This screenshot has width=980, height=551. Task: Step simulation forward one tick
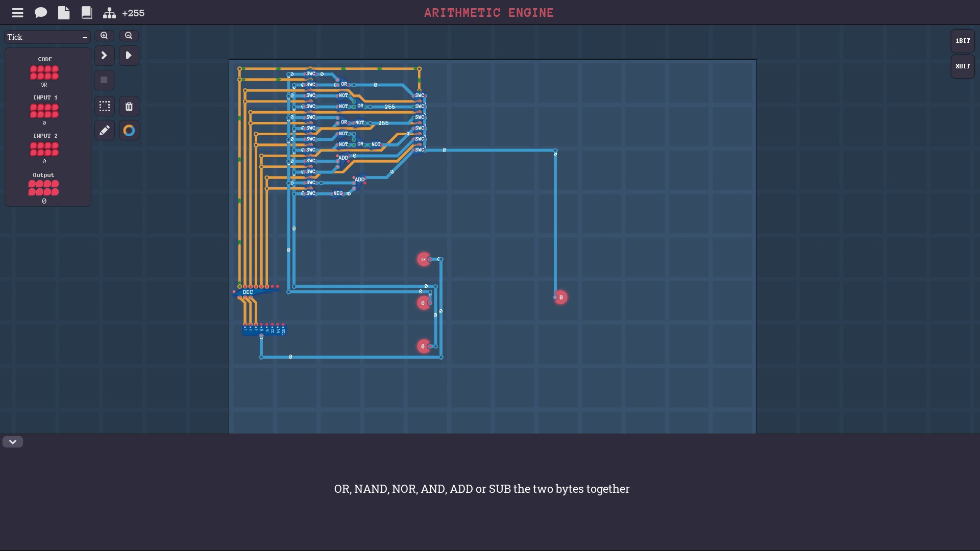click(104, 55)
